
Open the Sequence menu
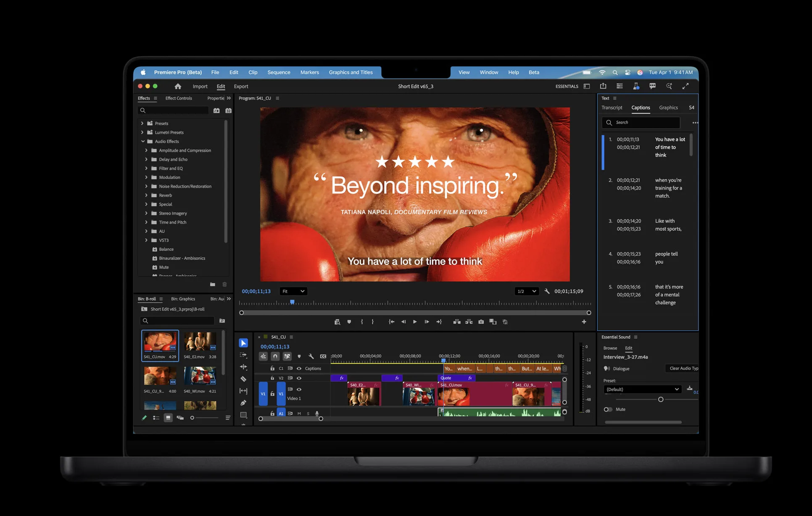coord(279,72)
